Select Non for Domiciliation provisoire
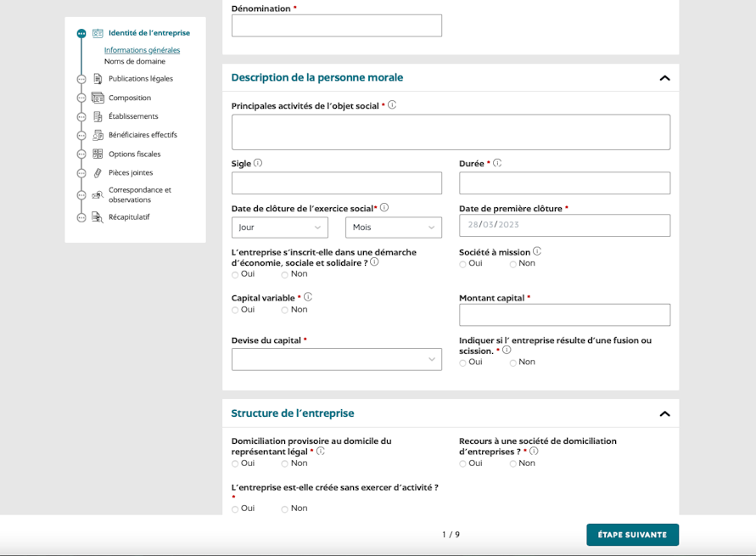 pyautogui.click(x=285, y=463)
